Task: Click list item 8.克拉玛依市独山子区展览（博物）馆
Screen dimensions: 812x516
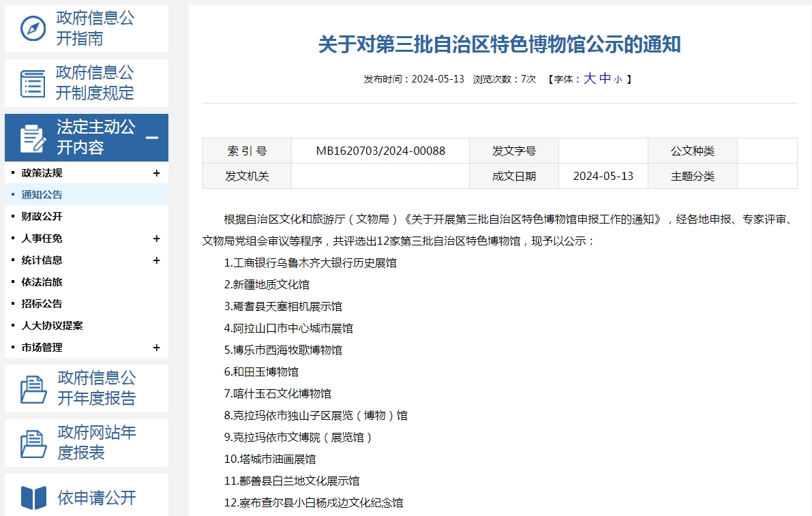Action: point(316,416)
